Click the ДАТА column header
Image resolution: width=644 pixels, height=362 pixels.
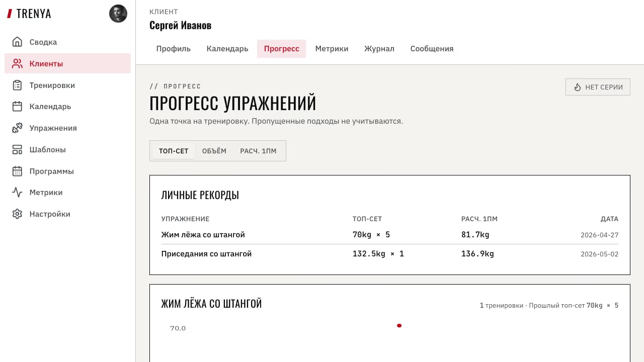coord(609,219)
